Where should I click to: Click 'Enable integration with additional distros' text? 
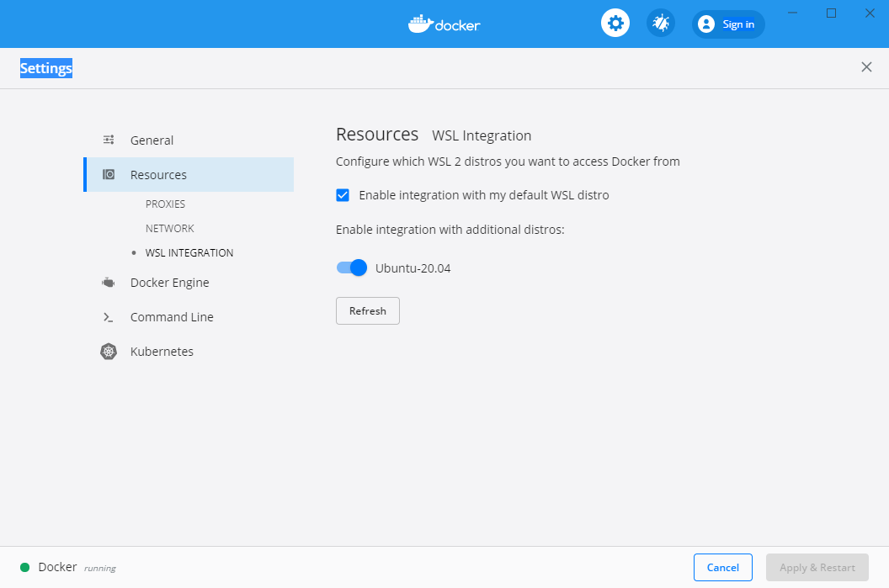click(x=450, y=230)
